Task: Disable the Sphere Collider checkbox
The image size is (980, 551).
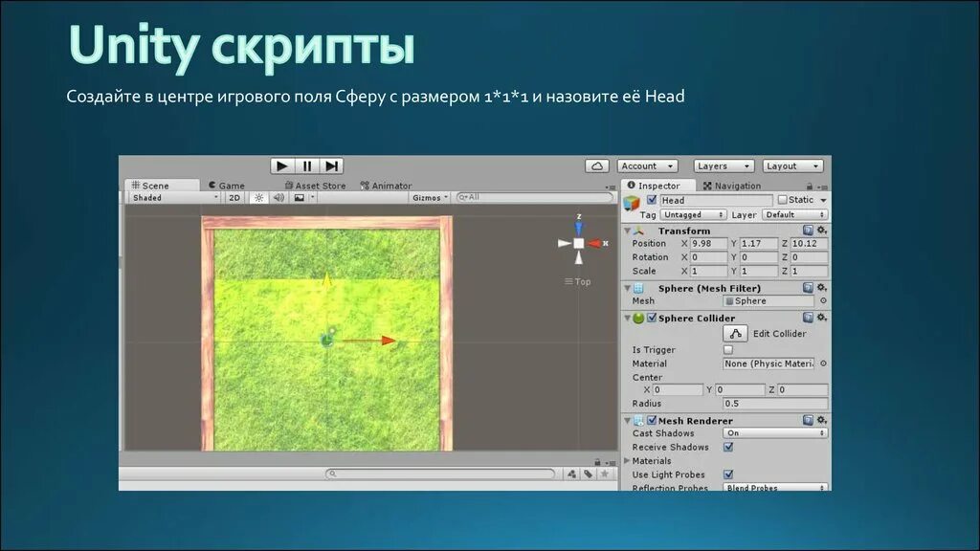Action: (x=652, y=318)
